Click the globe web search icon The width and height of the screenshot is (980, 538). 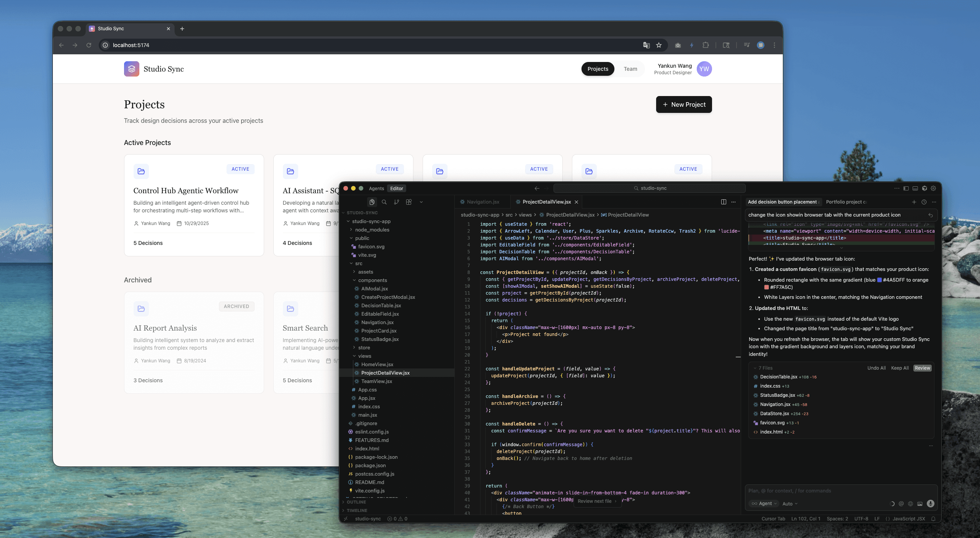click(x=910, y=504)
